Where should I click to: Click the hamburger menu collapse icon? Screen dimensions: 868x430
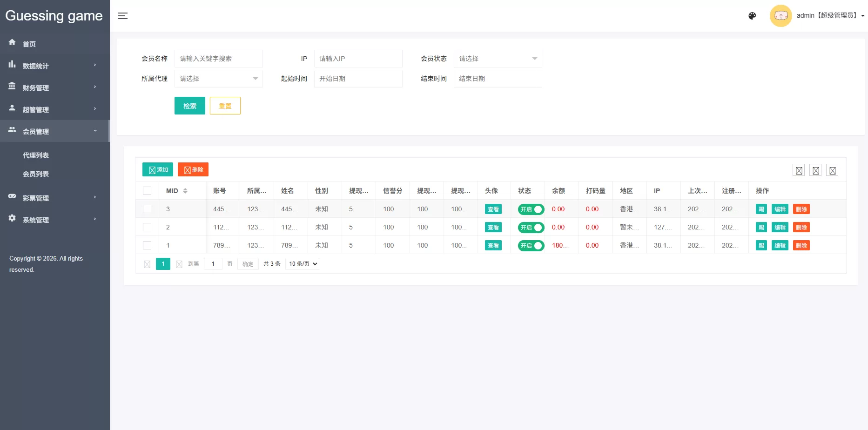123,16
